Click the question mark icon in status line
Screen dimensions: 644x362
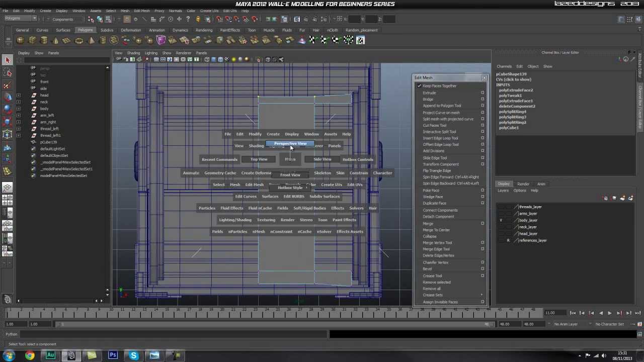coord(188,19)
